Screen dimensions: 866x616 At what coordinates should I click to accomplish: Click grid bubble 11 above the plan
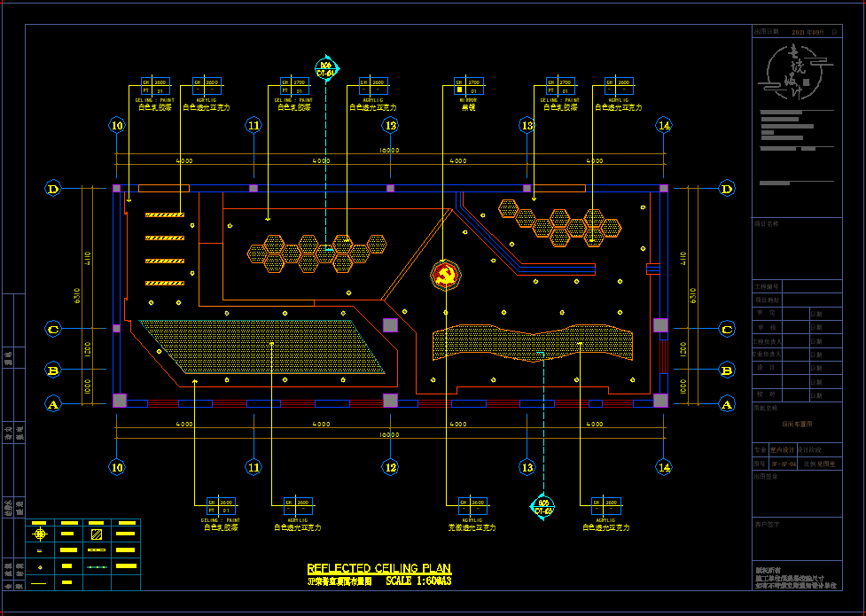(254, 125)
